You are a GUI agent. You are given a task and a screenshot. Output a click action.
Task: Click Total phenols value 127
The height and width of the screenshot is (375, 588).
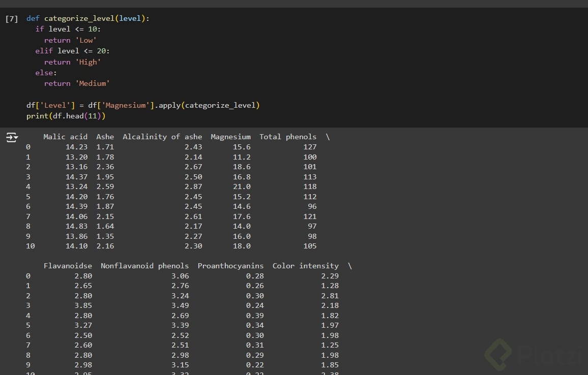coord(310,147)
